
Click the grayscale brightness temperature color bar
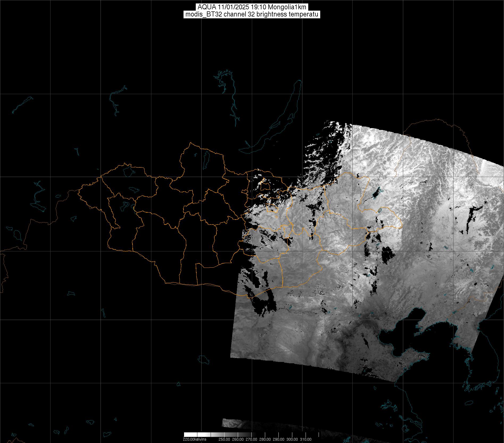coord(252,435)
